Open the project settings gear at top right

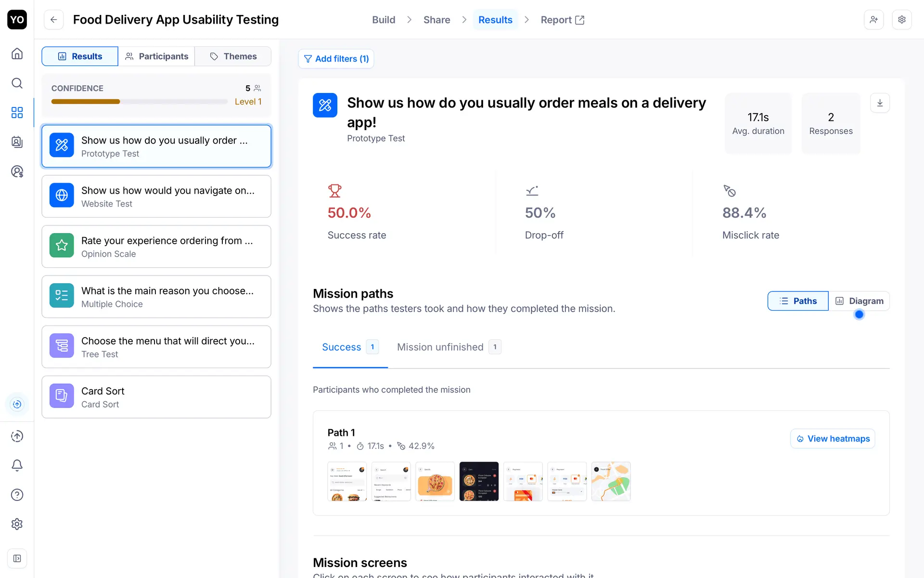(902, 20)
